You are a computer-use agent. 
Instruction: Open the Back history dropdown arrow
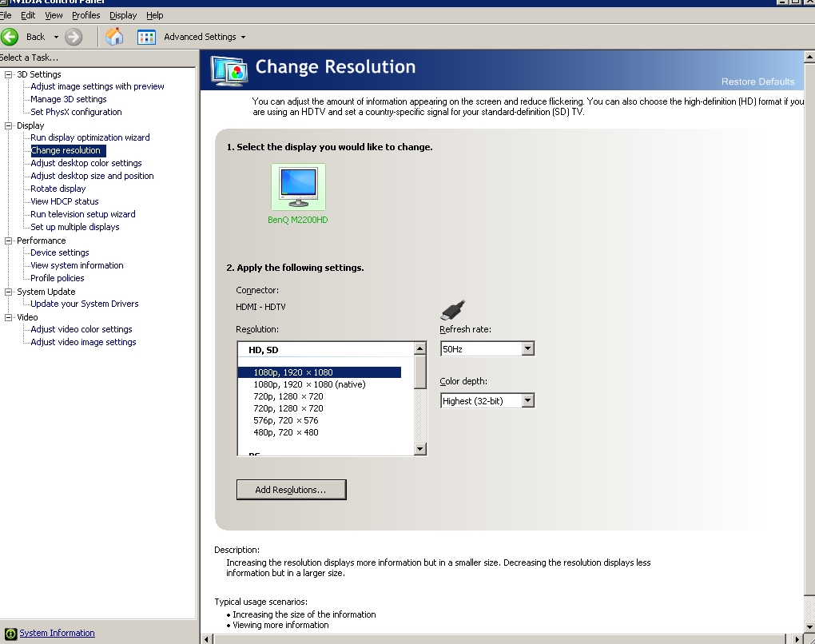[56, 37]
